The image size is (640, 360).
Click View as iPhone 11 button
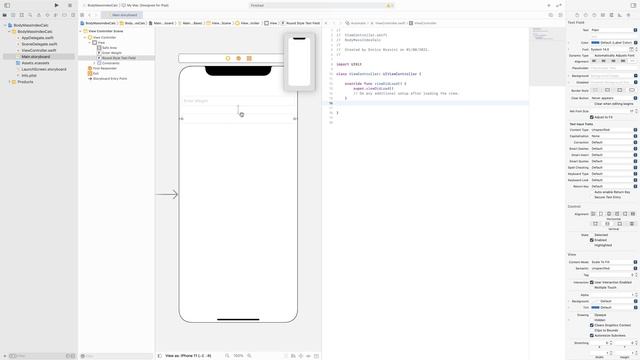(188, 356)
